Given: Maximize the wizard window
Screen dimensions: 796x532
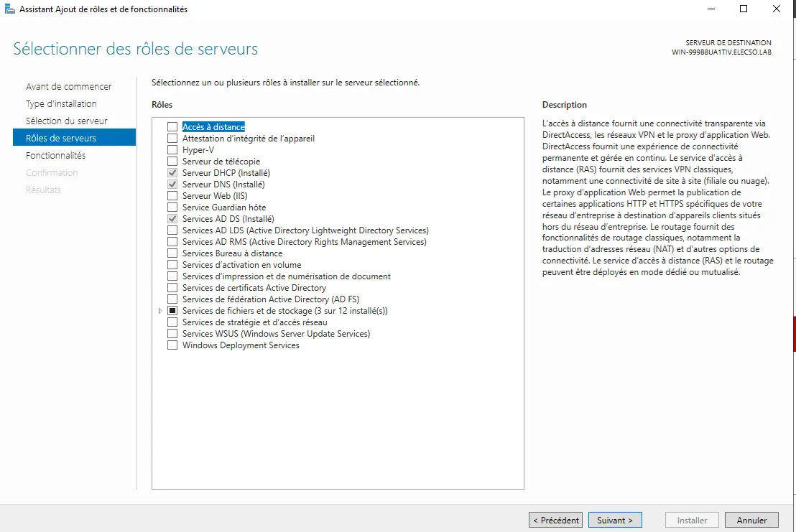Looking at the screenshot, I should (x=744, y=9).
